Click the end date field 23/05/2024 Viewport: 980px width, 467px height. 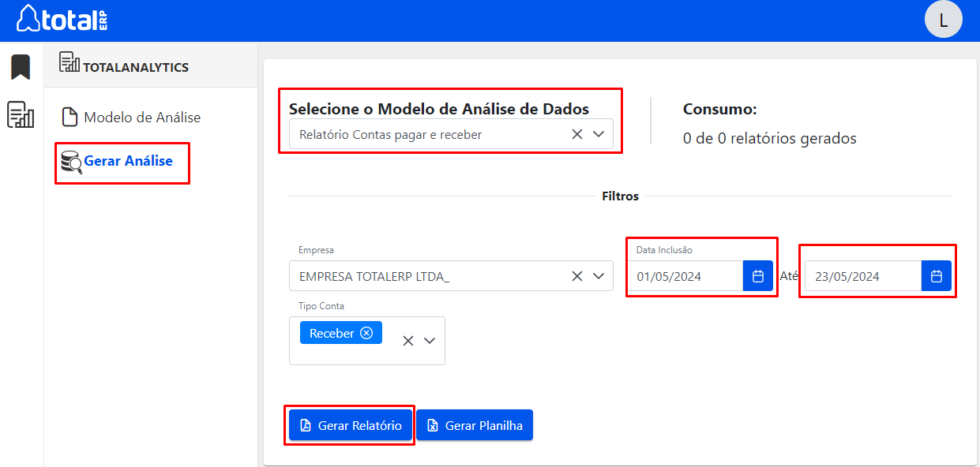click(x=863, y=276)
